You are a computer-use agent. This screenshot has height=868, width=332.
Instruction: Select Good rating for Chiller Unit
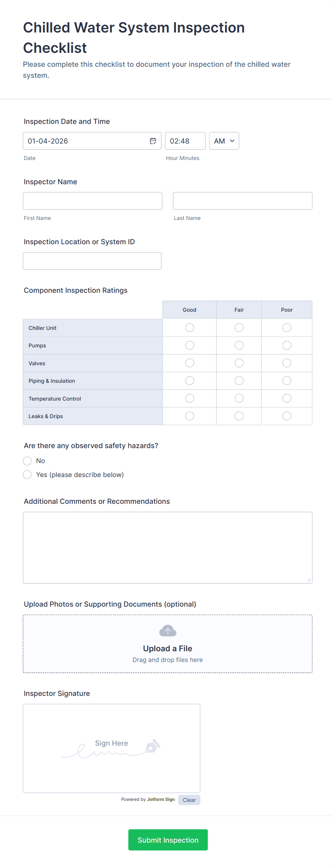coord(189,327)
